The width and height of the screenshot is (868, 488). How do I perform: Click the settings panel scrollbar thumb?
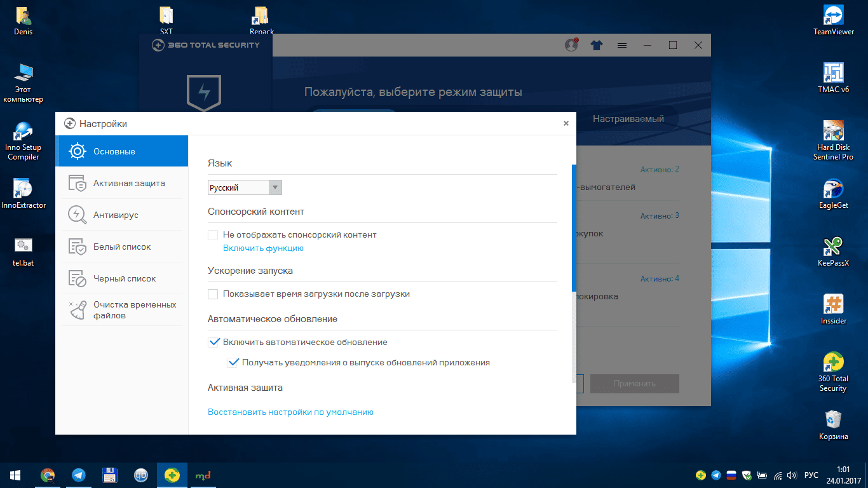574,227
